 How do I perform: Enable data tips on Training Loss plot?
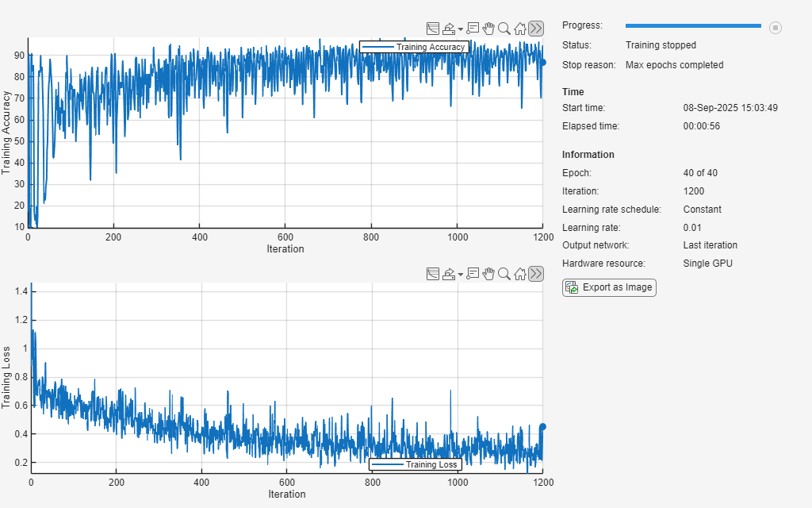473,274
